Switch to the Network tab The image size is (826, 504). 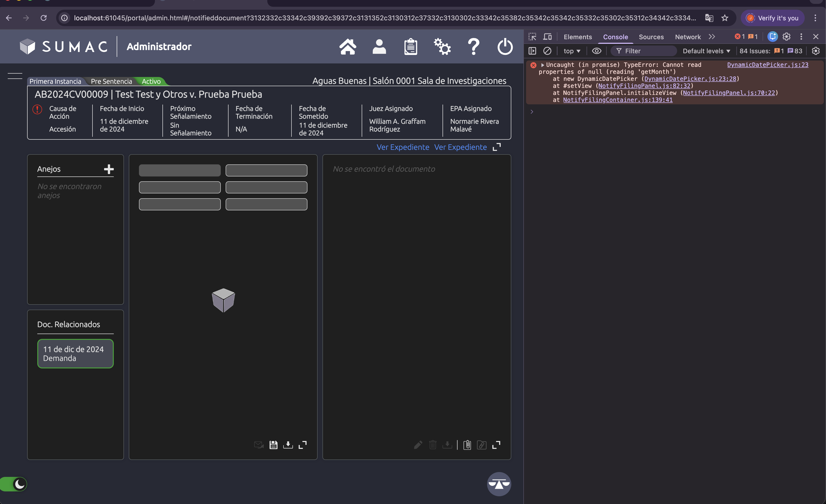[x=688, y=37]
